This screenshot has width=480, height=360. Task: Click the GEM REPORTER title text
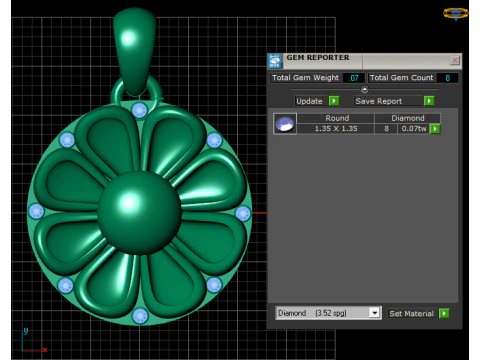click(318, 57)
